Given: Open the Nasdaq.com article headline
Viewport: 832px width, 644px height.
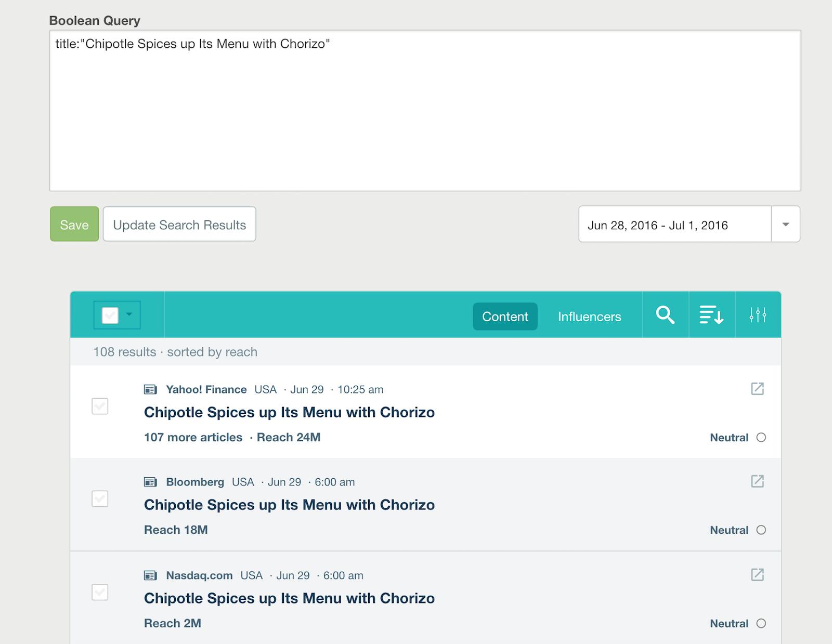Looking at the screenshot, I should (289, 598).
